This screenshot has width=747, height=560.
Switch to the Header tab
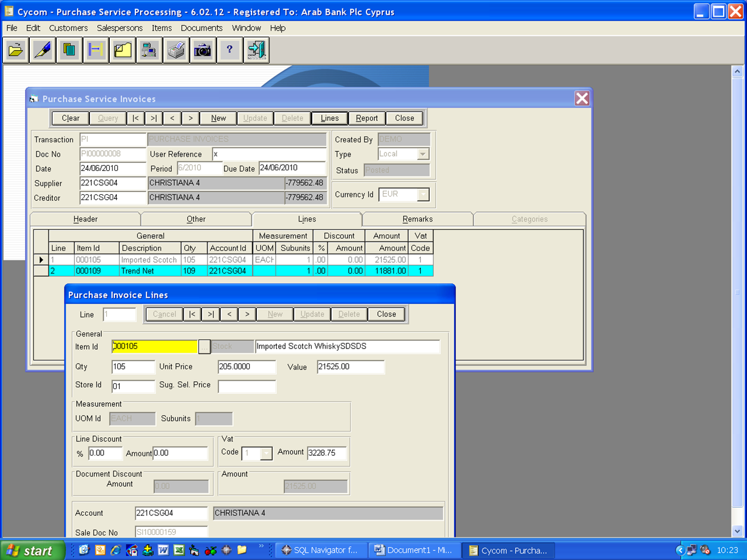[x=85, y=219]
